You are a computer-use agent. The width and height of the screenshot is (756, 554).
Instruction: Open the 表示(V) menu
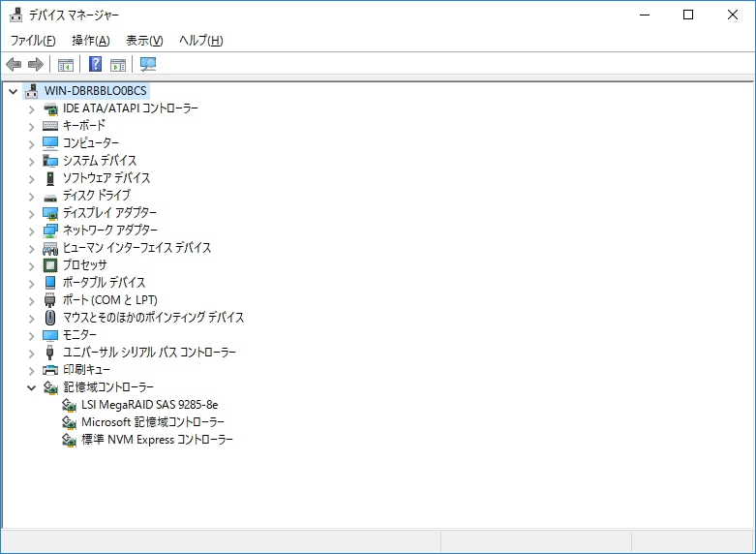[144, 41]
